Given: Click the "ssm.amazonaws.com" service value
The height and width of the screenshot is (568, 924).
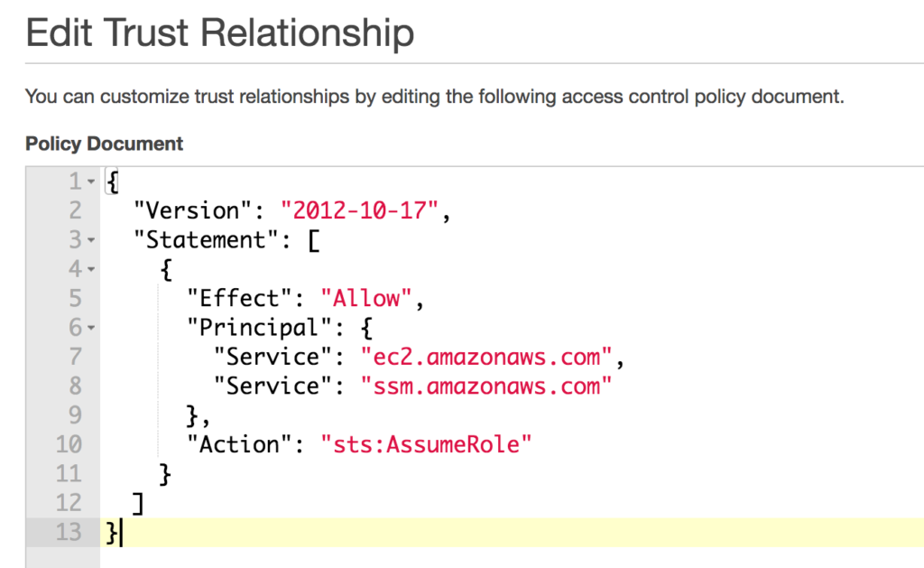Looking at the screenshot, I should click(x=486, y=386).
